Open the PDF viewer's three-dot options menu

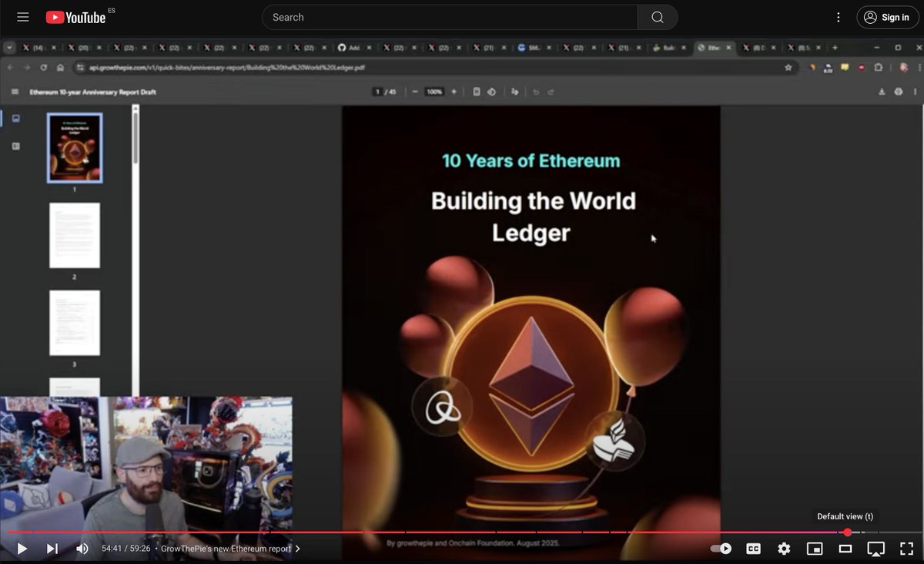pyautogui.click(x=916, y=91)
